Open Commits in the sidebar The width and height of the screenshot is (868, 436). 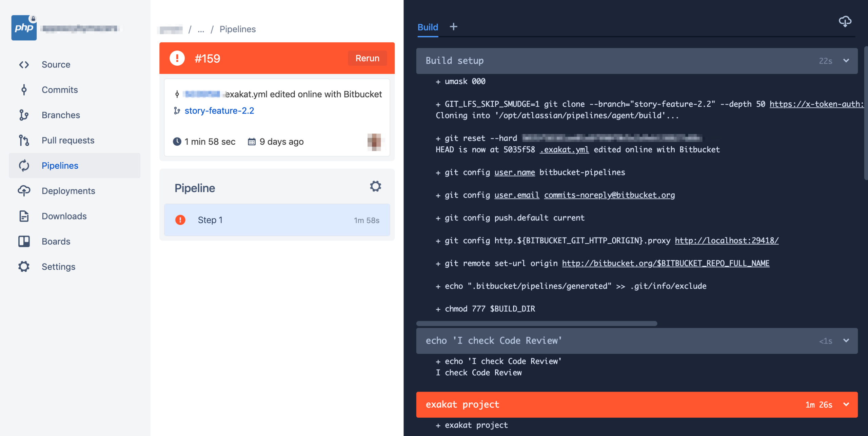pos(75,90)
